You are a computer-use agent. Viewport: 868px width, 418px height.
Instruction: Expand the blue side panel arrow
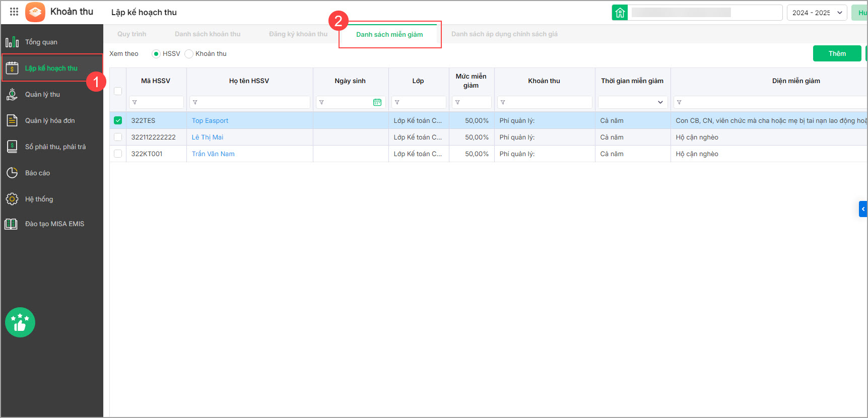point(862,209)
